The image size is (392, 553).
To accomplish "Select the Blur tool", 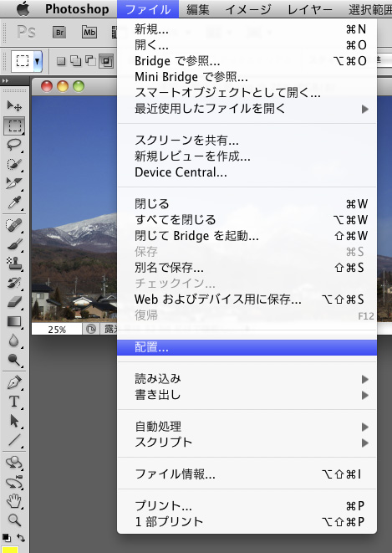I will pos(14,341).
